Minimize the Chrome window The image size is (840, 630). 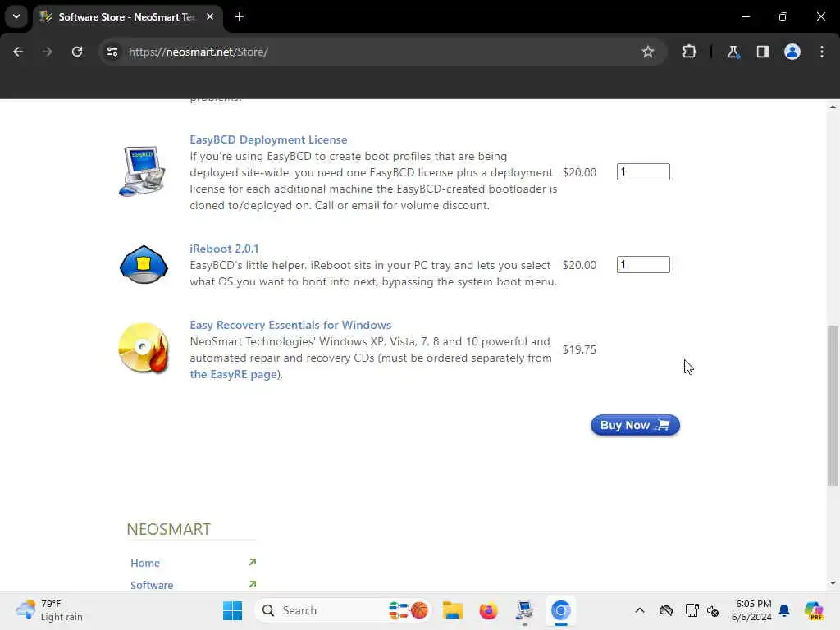745,16
